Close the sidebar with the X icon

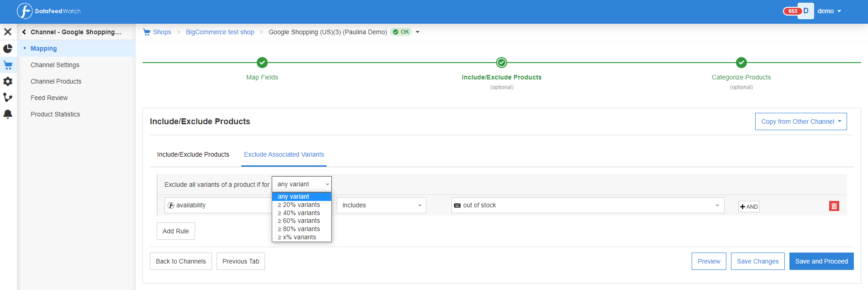click(x=8, y=32)
